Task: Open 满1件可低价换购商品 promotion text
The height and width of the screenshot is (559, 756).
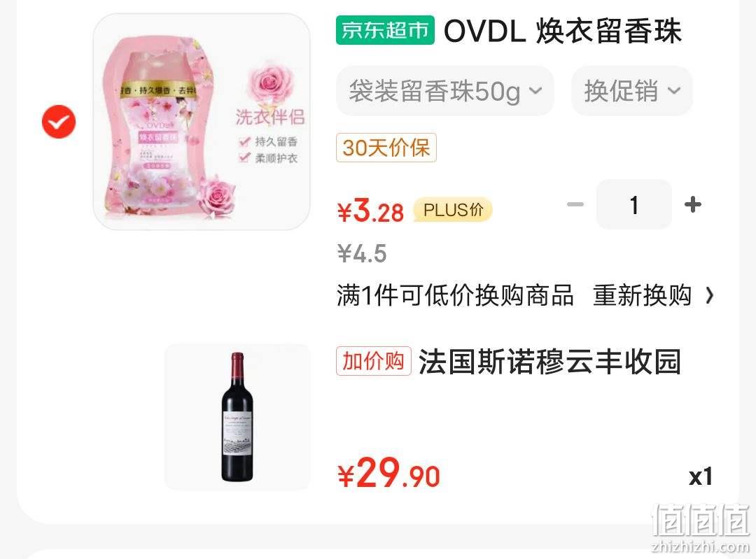Action: click(455, 295)
